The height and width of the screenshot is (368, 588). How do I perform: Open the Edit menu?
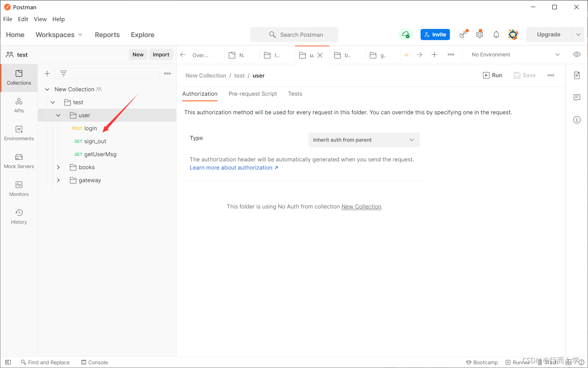23,19
